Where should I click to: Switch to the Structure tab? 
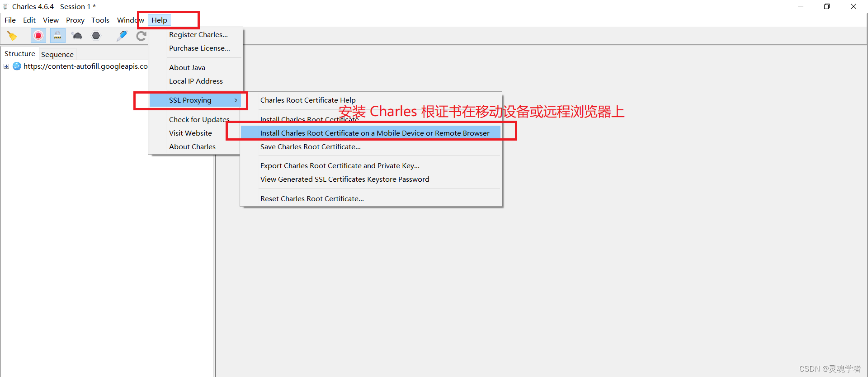point(20,53)
